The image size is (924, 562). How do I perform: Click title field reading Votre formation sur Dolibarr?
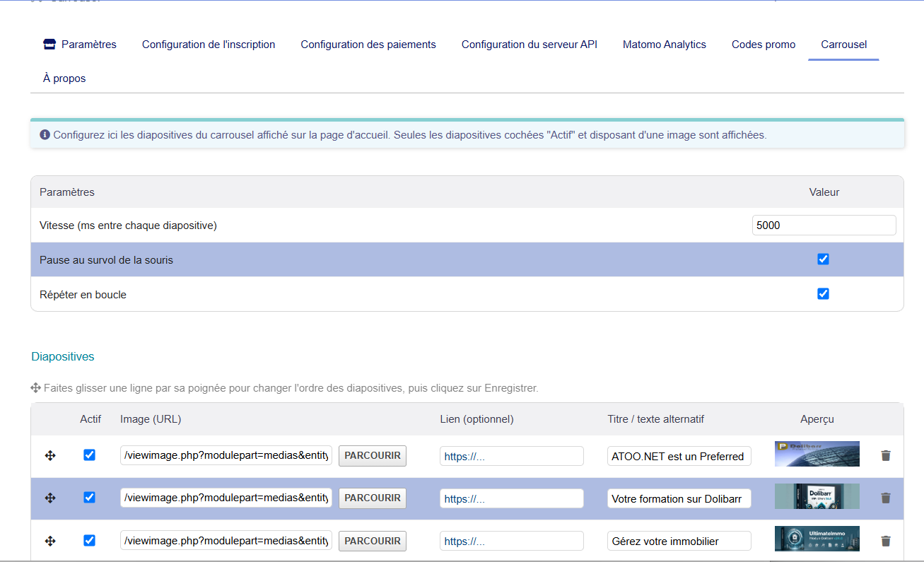pyautogui.click(x=679, y=498)
